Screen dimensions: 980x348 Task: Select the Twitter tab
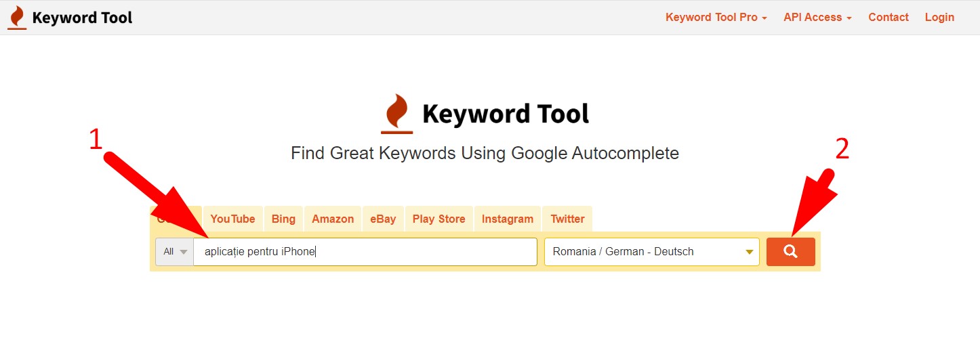point(567,219)
